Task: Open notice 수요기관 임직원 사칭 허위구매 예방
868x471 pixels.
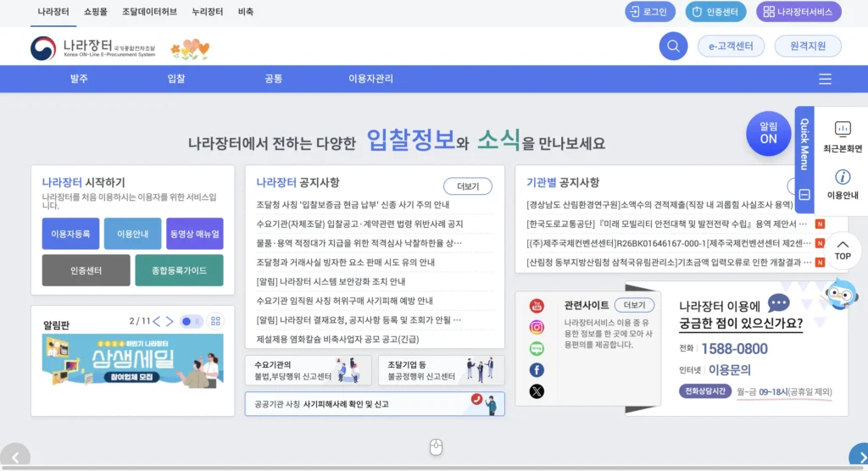Action: pyautogui.click(x=344, y=301)
